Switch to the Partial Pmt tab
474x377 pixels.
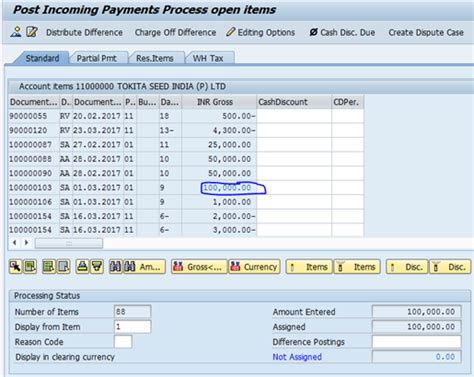(97, 58)
